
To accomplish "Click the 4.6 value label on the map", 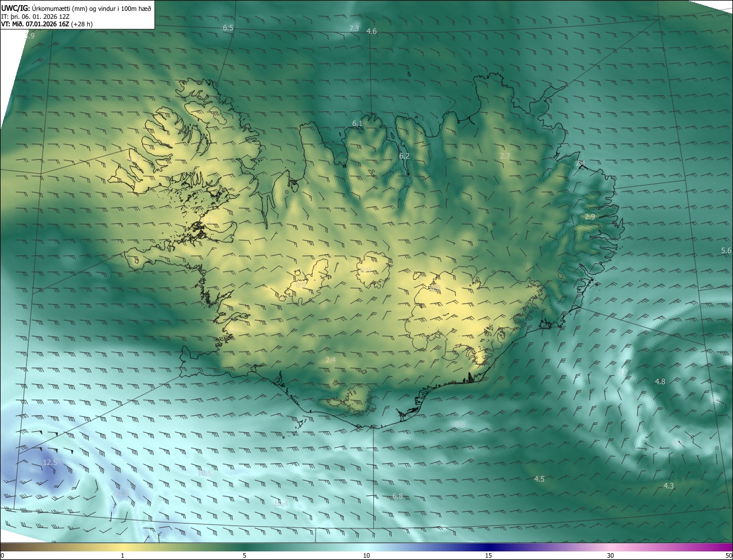I will click(372, 31).
